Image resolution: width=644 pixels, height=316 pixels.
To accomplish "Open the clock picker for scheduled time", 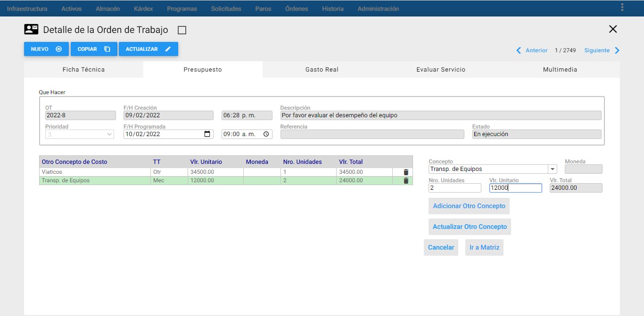I will click(x=266, y=134).
